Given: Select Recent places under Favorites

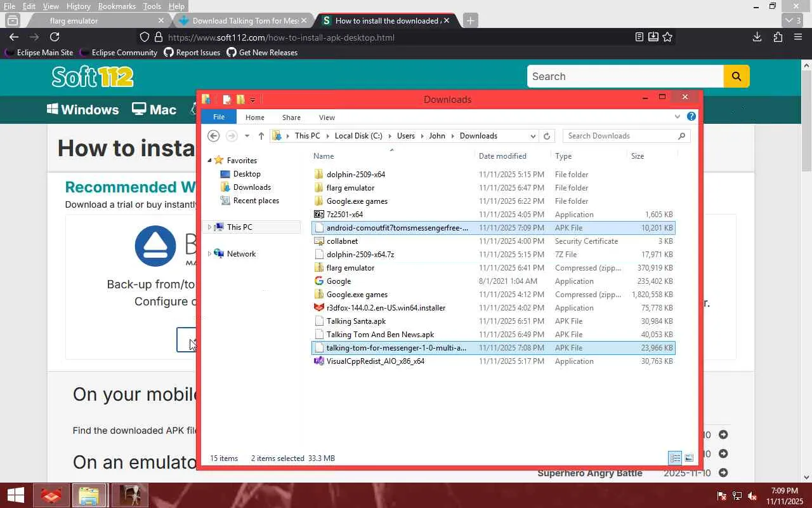Looking at the screenshot, I should click(x=256, y=201).
